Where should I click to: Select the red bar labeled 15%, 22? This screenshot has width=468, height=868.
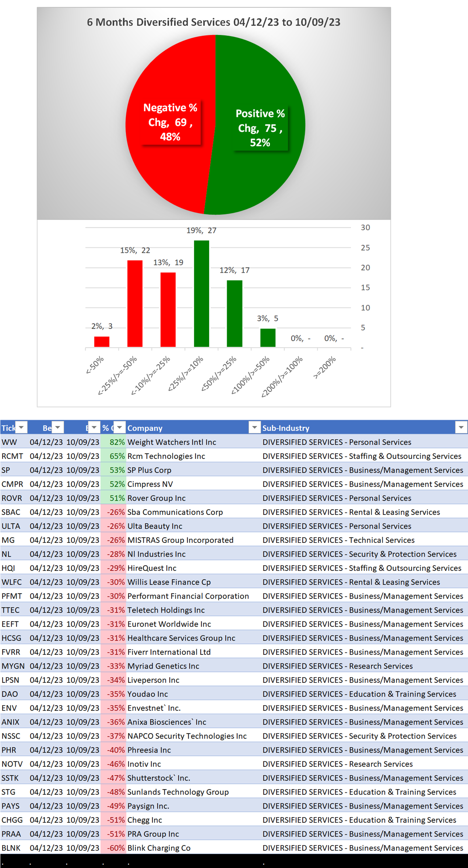pos(135,303)
